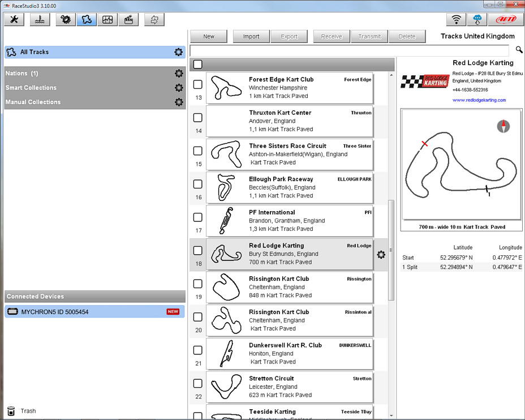This screenshot has height=420, width=525.
Task: Check the Dunkerswell Kart R. Club checkbox
Action: (x=198, y=350)
